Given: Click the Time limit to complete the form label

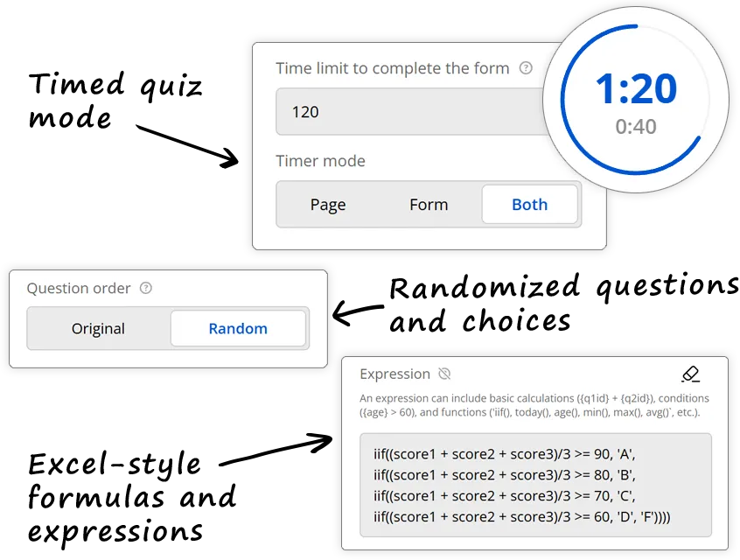Looking at the screenshot, I should click(x=393, y=68).
